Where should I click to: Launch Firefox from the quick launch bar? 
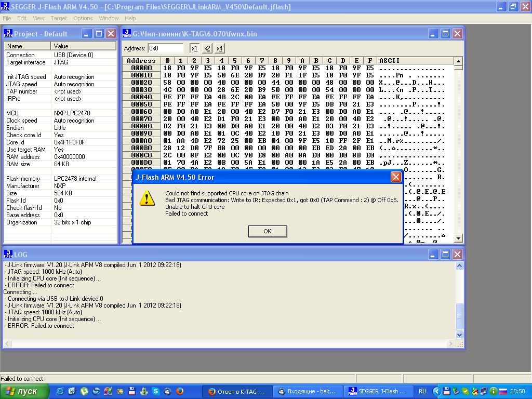[180, 392]
